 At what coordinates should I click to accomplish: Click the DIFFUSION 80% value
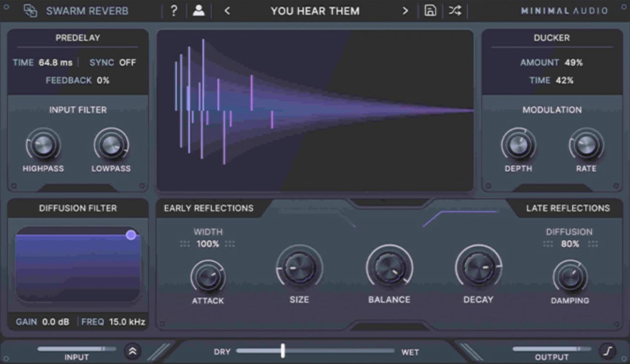[570, 244]
